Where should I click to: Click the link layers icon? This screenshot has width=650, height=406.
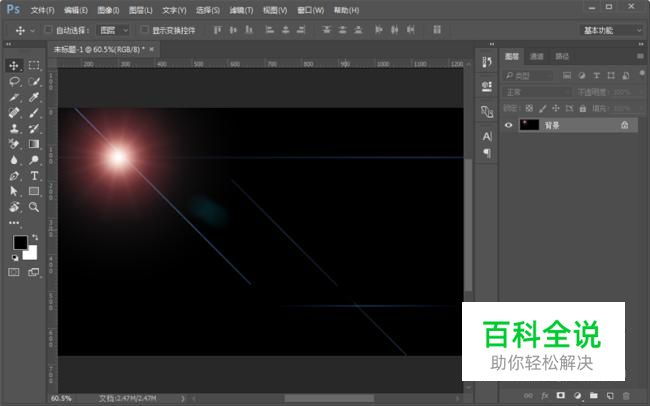[x=528, y=396]
